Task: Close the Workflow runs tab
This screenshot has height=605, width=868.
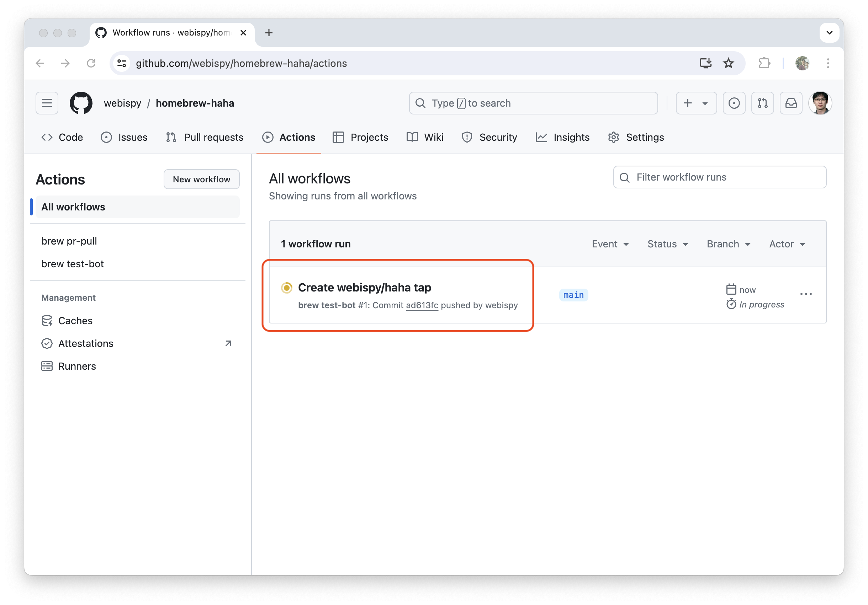Action: (243, 33)
